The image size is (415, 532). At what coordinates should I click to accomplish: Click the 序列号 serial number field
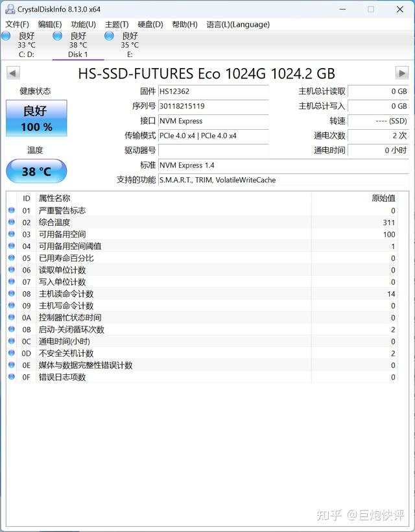pos(214,106)
